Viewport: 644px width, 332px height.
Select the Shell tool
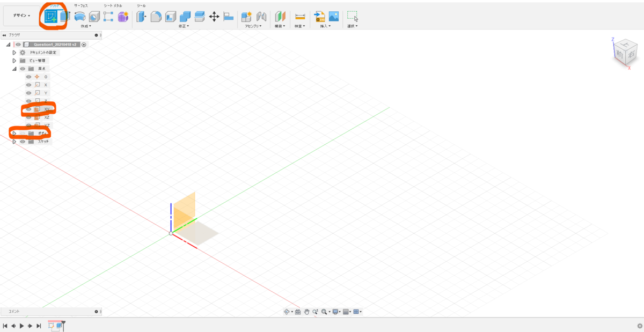click(x=171, y=17)
